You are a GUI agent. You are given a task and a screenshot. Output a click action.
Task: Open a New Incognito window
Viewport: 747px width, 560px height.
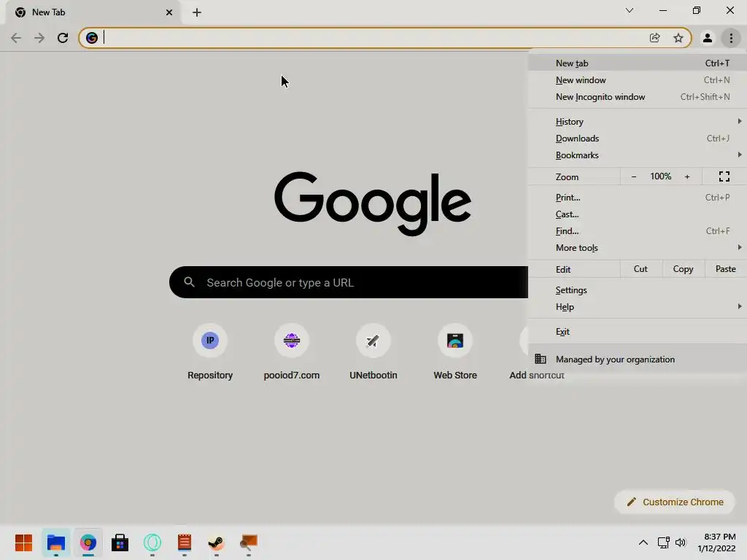click(x=638, y=97)
